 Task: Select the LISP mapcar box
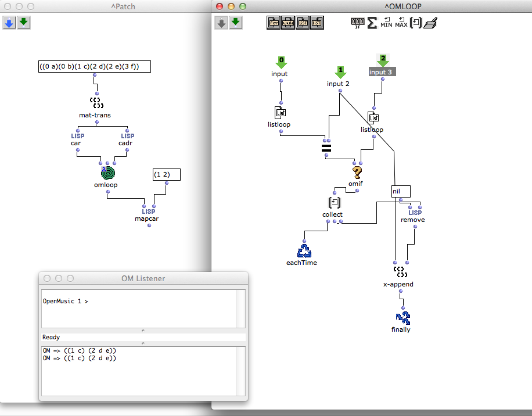tap(148, 211)
